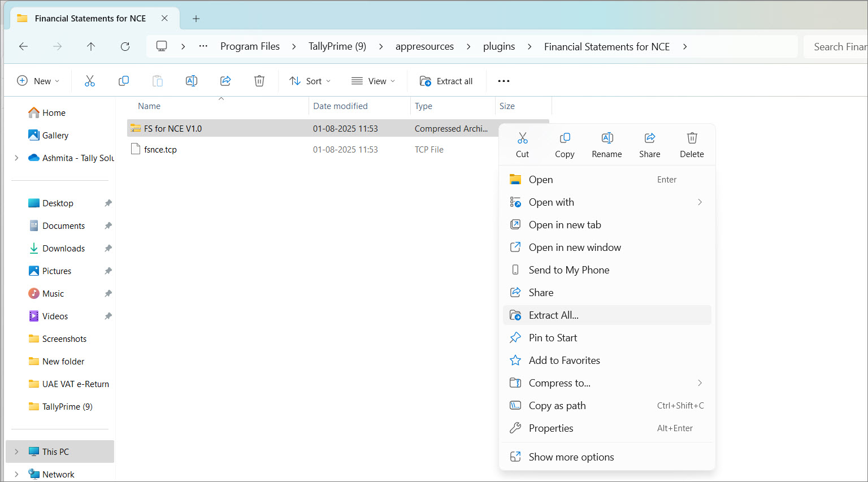Image resolution: width=868 pixels, height=482 pixels.
Task: Expand chevron after Financial Statements for NCE breadcrumb
Action: click(x=685, y=46)
